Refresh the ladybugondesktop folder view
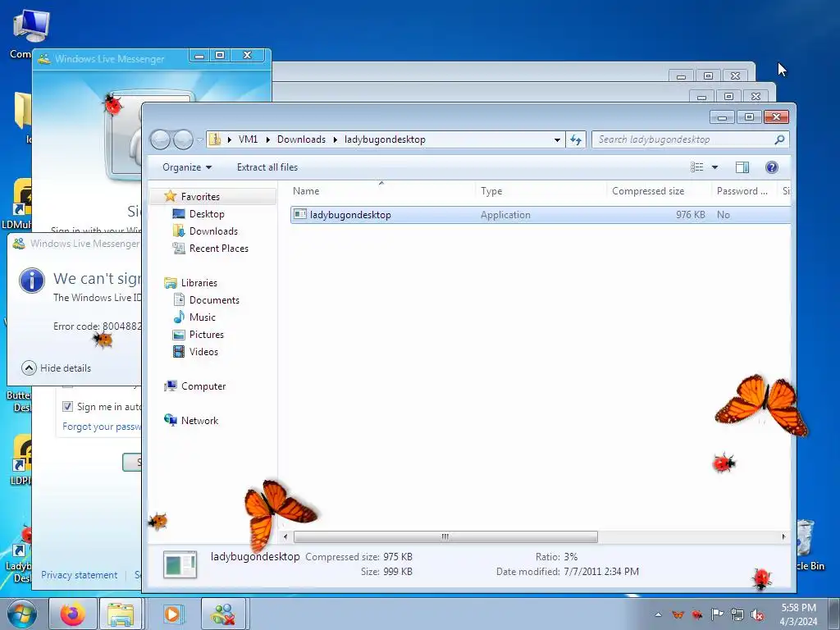 pyautogui.click(x=576, y=139)
